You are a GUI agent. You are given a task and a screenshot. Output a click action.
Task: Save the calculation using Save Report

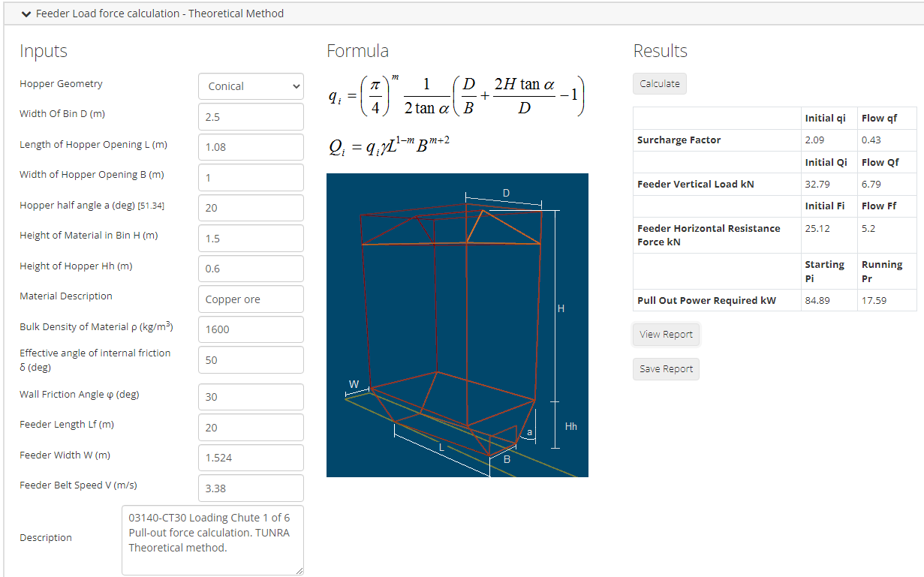click(665, 368)
